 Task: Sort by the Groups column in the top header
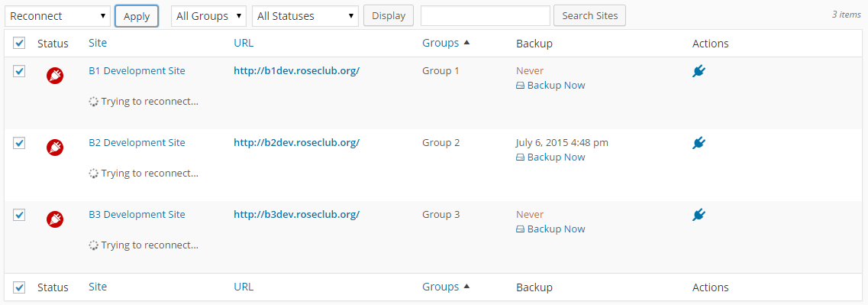pyautogui.click(x=440, y=43)
